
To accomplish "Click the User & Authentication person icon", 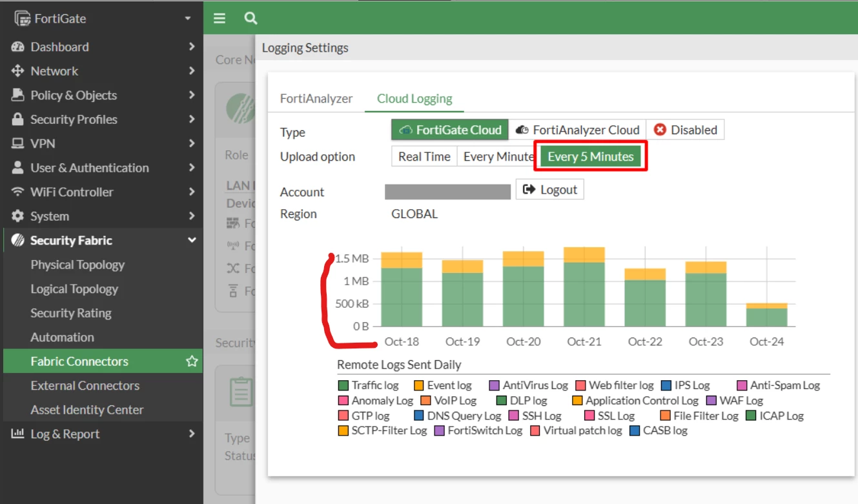I will click(x=18, y=168).
